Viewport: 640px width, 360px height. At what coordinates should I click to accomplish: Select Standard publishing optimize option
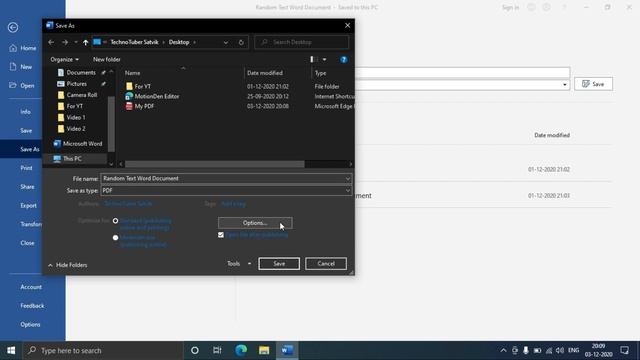point(116,221)
